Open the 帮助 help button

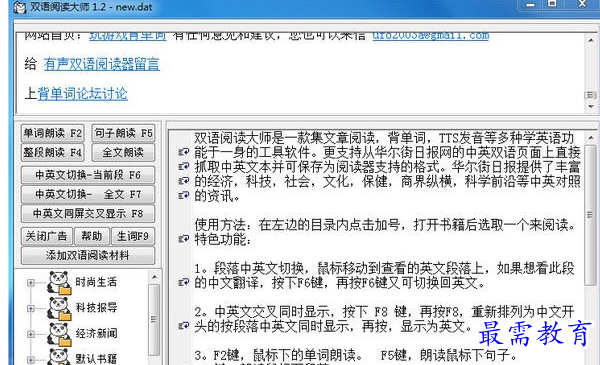[92, 236]
